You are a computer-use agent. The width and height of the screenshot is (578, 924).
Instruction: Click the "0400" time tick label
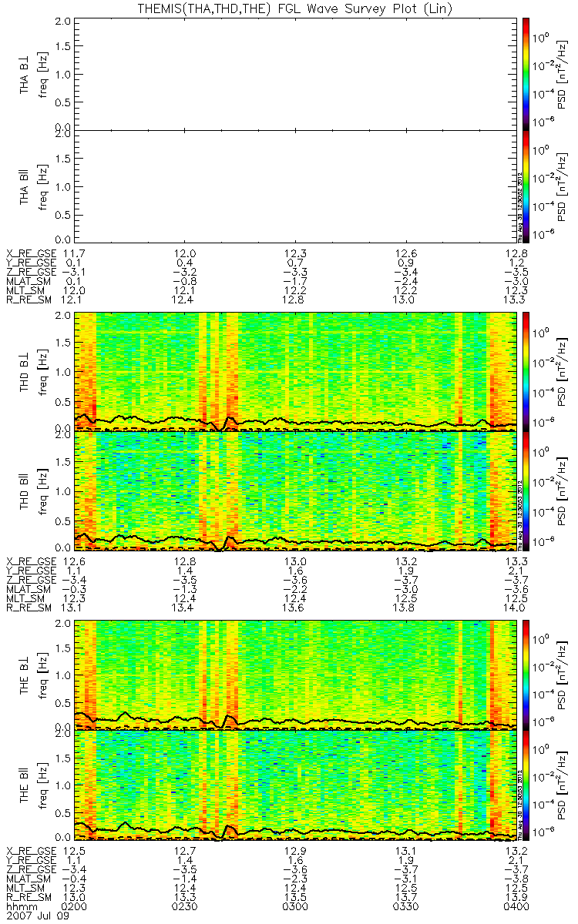click(x=516, y=909)
